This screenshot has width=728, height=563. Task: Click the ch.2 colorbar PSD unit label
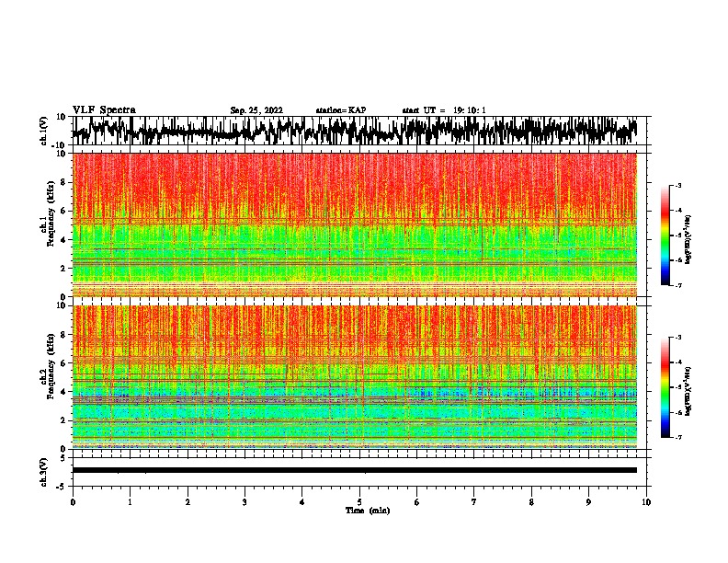click(688, 391)
